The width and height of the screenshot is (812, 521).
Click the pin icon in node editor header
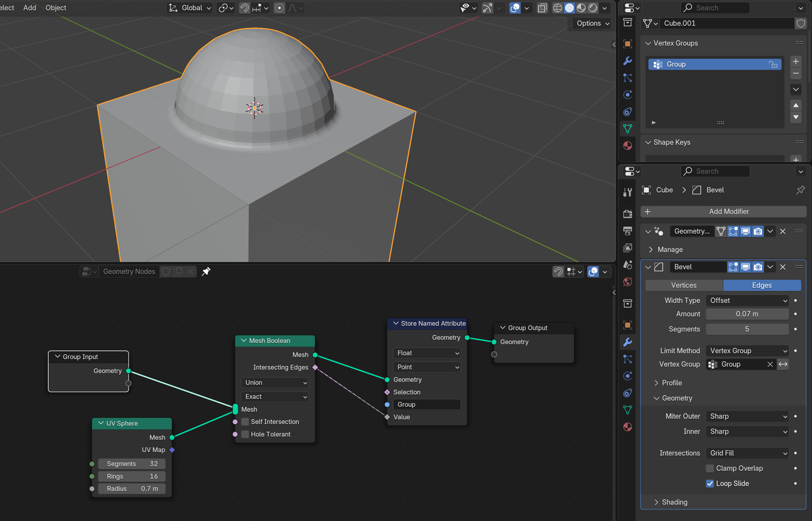[x=206, y=271]
